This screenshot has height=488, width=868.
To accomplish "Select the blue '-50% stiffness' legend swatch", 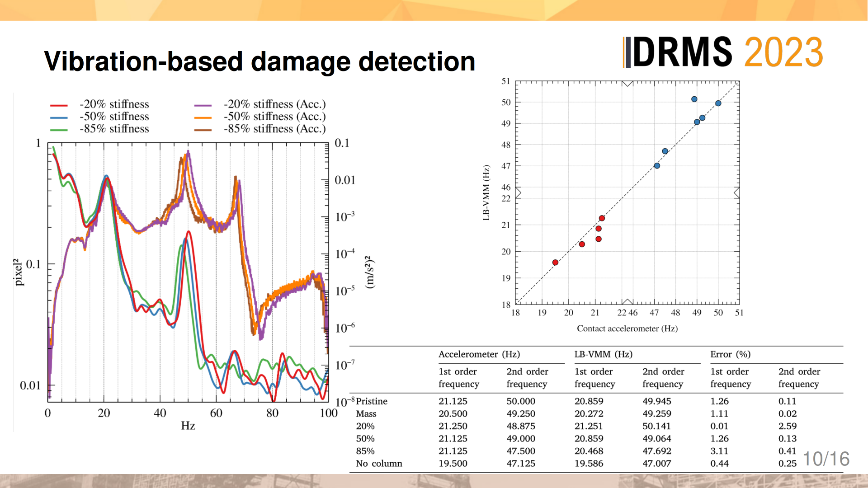I will pyautogui.click(x=59, y=117).
